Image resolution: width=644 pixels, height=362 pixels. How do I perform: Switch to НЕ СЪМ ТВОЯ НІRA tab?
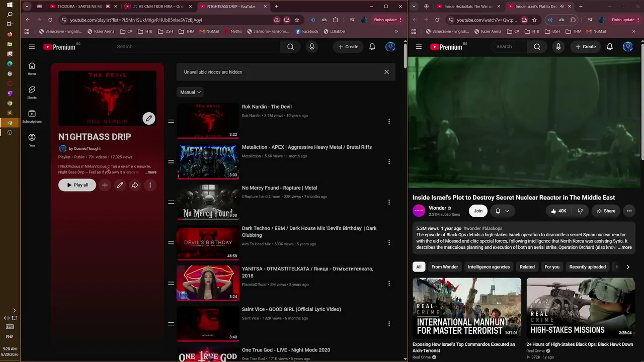(158, 7)
